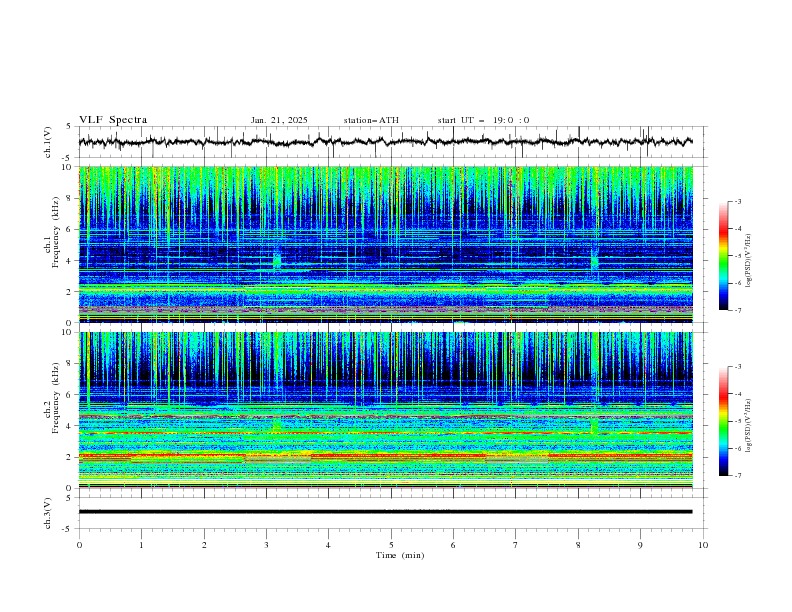The image size is (792, 612).
Task: Click the upper PSD color scale bar
Action: pos(723,256)
